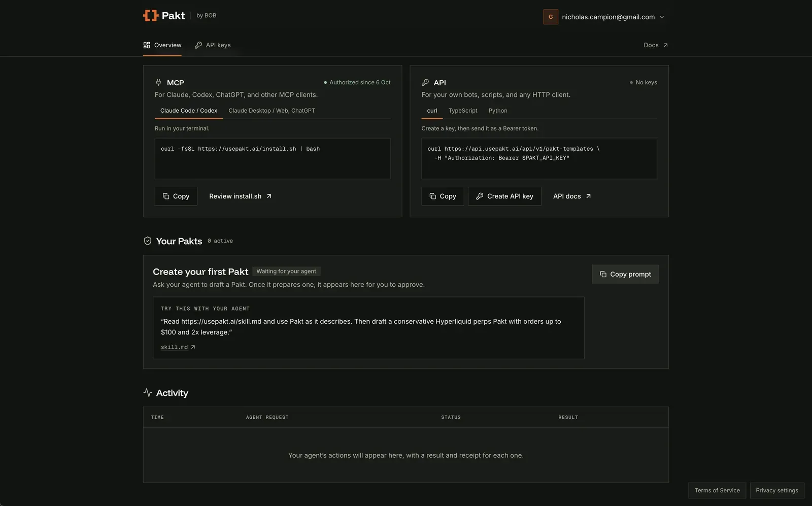Switch to the Overview tab
This screenshot has width=812, height=506.
pyautogui.click(x=162, y=45)
